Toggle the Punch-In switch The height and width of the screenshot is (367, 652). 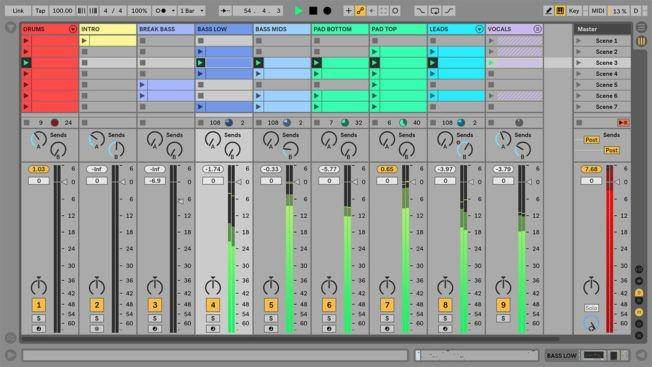click(x=420, y=11)
